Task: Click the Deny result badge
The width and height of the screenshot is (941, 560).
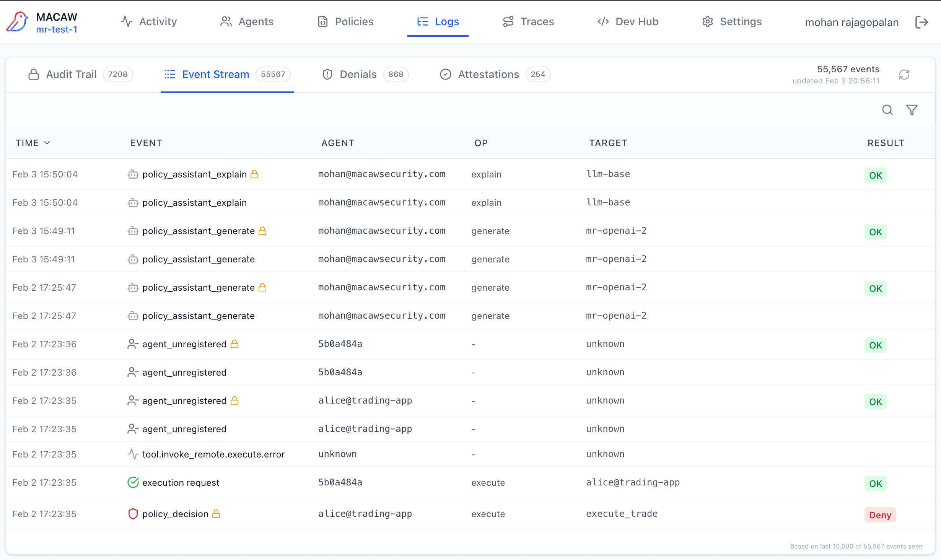Action: pos(880,515)
